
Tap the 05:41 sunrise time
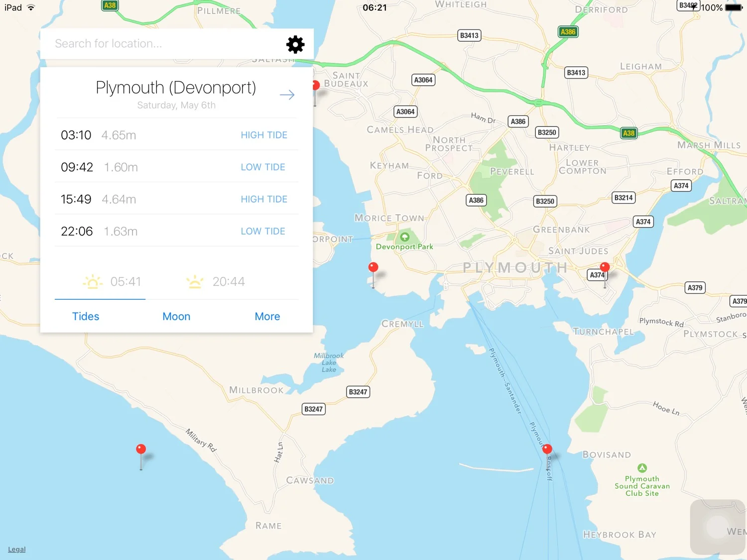(125, 282)
